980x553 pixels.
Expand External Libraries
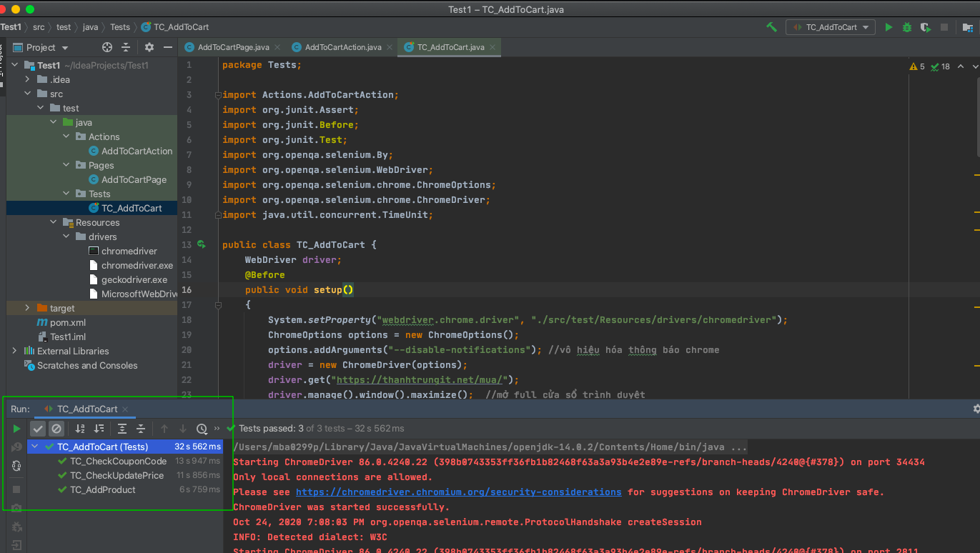14,351
